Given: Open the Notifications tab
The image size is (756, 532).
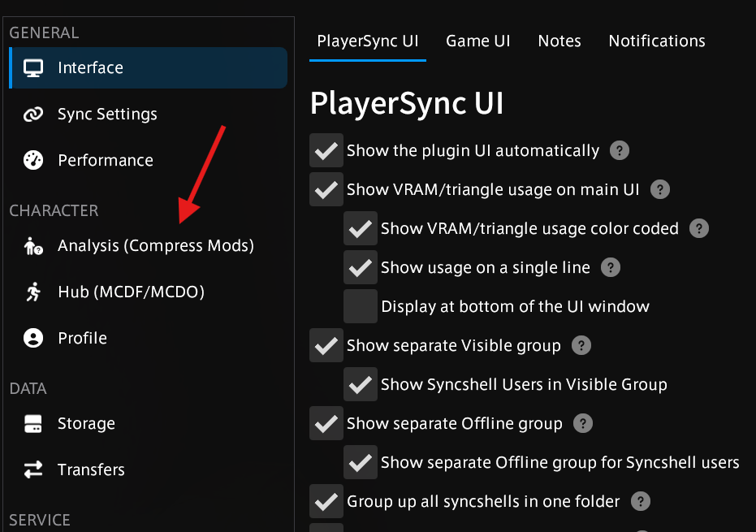Looking at the screenshot, I should click(x=656, y=41).
